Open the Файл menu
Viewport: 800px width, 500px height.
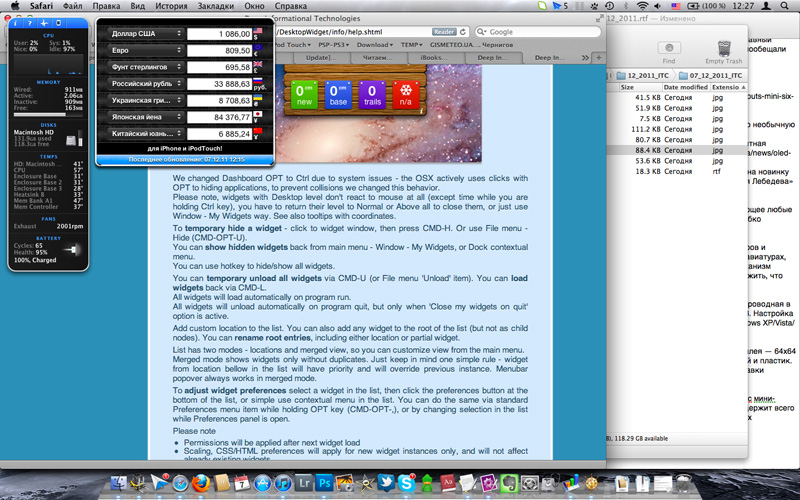click(73, 6)
